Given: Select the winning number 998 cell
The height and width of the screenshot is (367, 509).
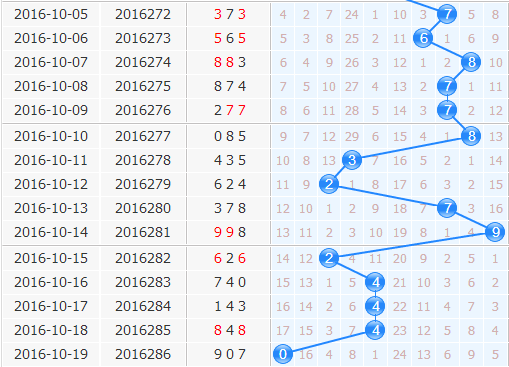Looking at the screenshot, I should 230,232.
